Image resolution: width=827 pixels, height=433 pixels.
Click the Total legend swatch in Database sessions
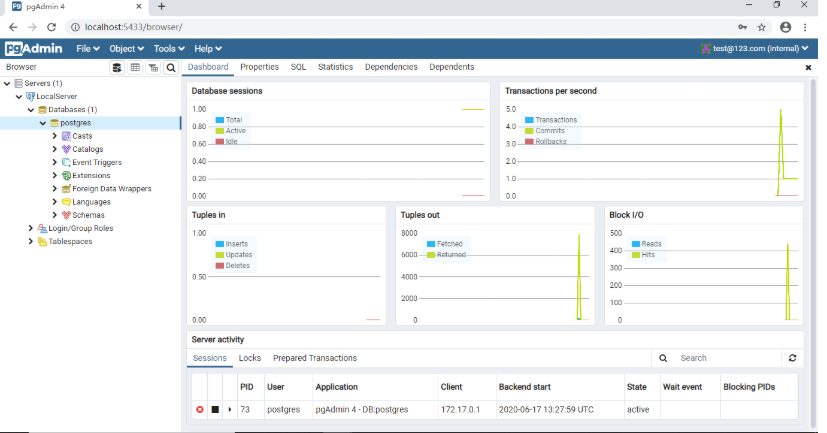[x=220, y=120]
